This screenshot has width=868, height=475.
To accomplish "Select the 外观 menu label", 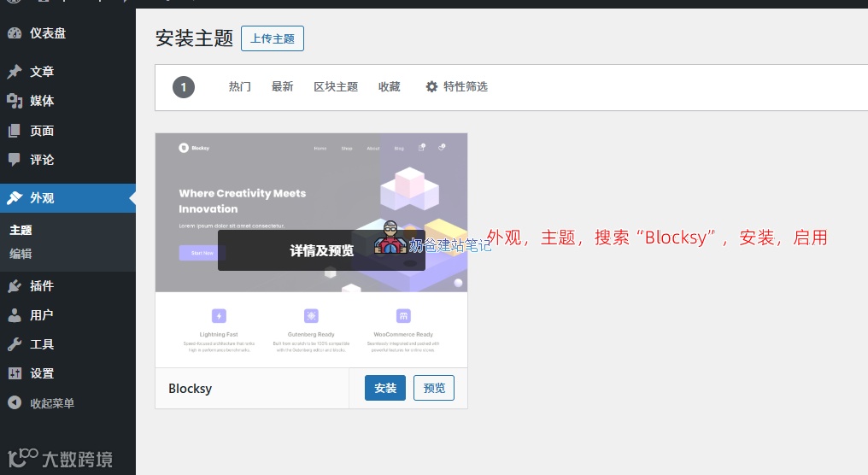I will coord(42,198).
